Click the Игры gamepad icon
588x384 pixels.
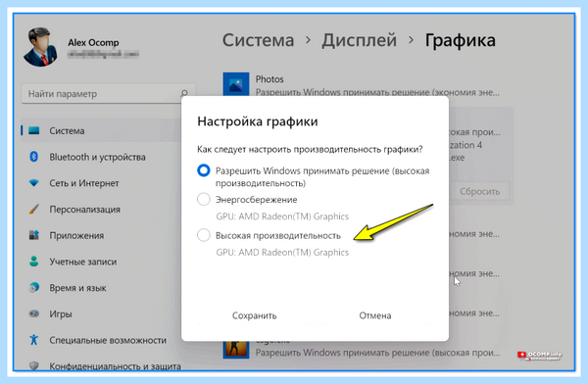[33, 313]
